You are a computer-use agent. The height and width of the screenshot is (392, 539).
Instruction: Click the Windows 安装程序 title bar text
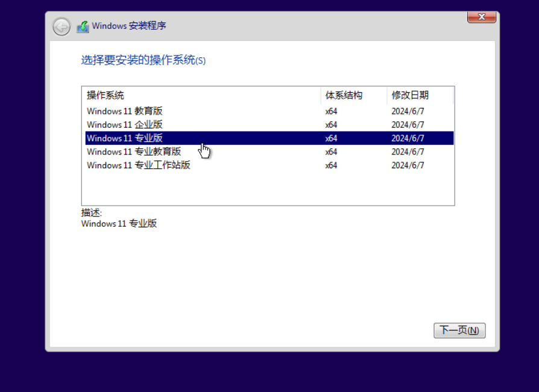tap(130, 26)
